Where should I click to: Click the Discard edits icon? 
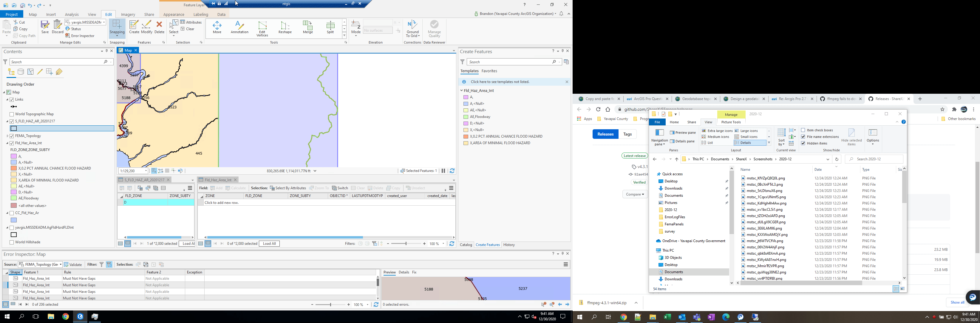click(x=58, y=27)
